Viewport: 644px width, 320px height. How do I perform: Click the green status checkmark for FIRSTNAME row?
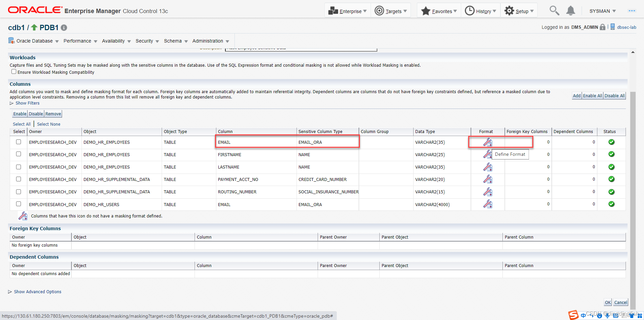pyautogui.click(x=611, y=154)
